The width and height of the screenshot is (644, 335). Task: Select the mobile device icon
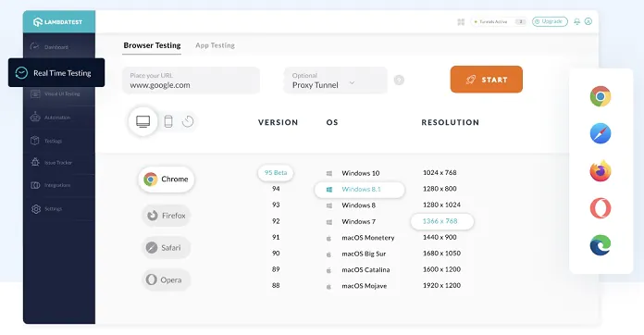pyautogui.click(x=168, y=121)
